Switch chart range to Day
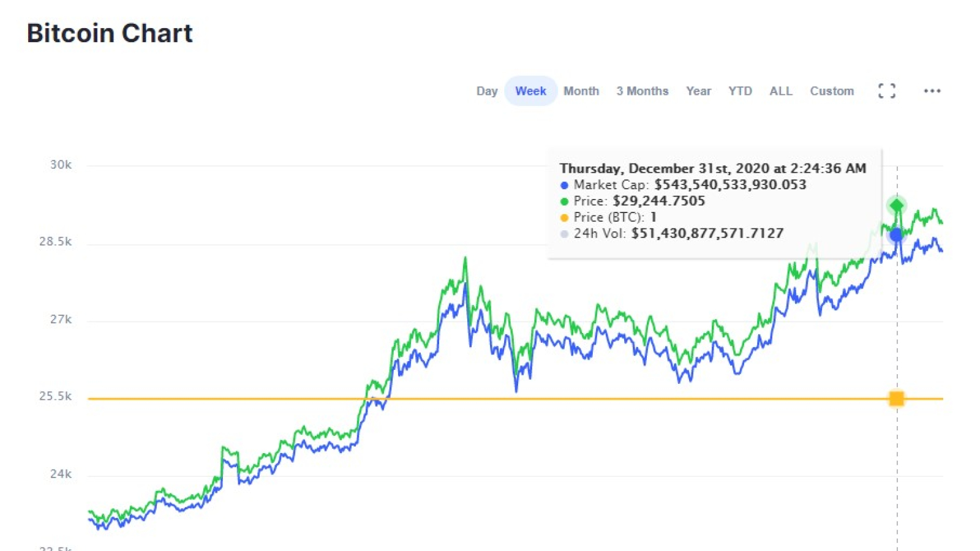 [x=487, y=91]
